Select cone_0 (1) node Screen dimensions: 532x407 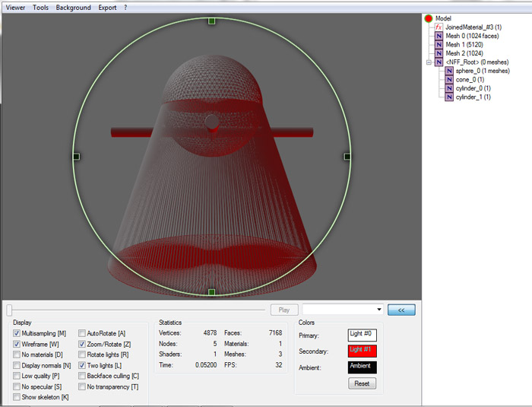[470, 79]
